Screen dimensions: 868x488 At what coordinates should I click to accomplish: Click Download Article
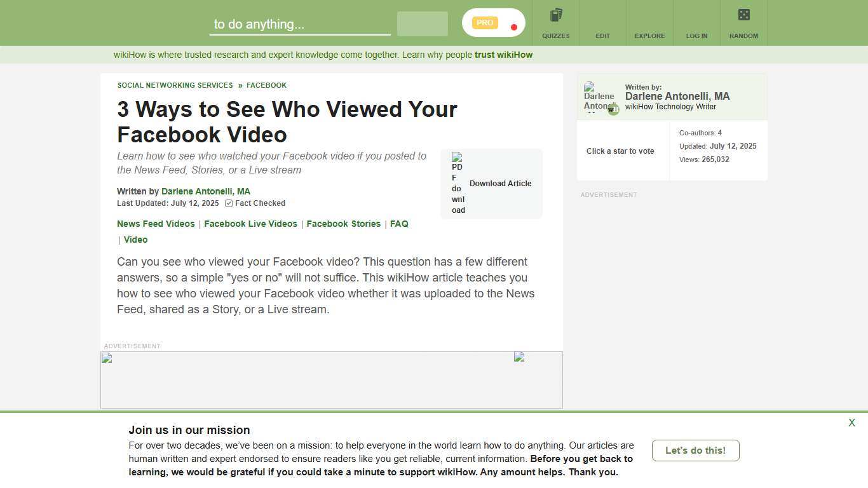coord(500,184)
